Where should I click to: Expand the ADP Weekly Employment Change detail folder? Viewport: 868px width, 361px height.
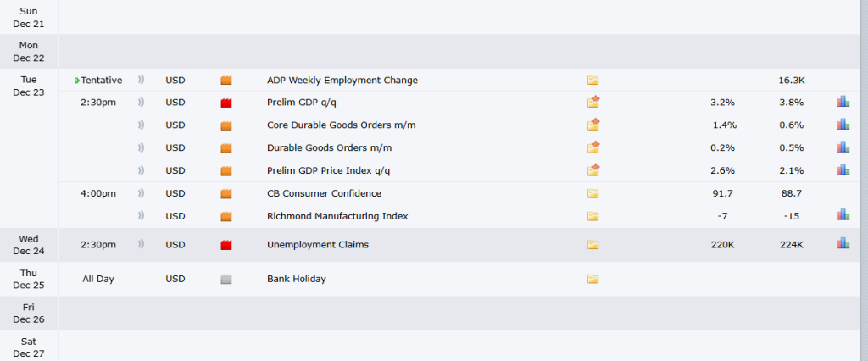593,81
